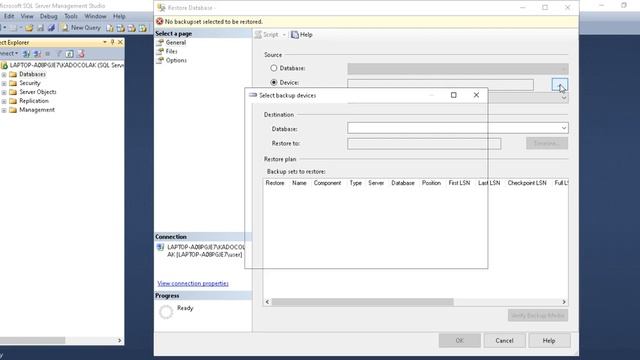Click the Database Engine Query icon after New Query
This screenshot has width=640, height=360.
pyautogui.click(x=110, y=28)
